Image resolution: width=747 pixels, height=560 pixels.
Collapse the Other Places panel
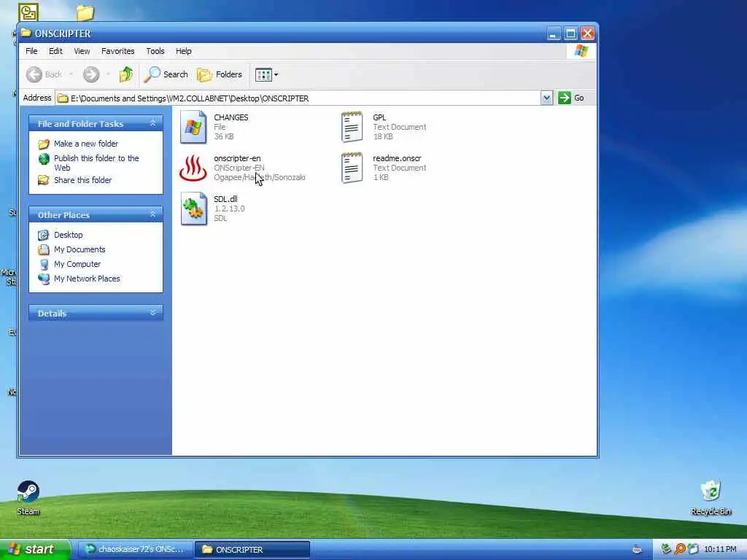click(153, 214)
